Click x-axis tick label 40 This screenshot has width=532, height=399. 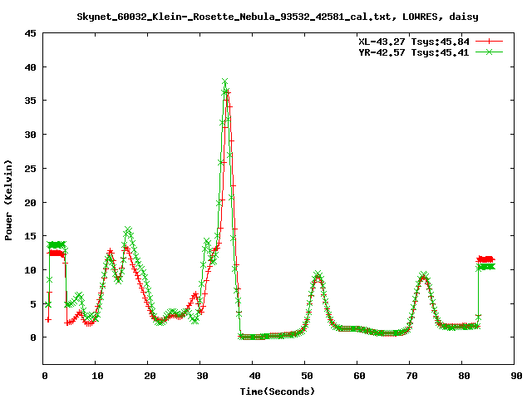pos(254,376)
